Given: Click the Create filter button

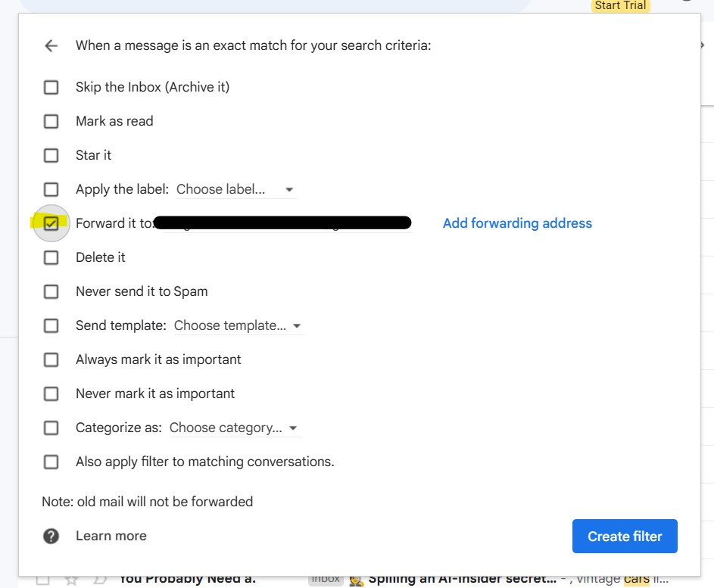Looking at the screenshot, I should click(625, 536).
